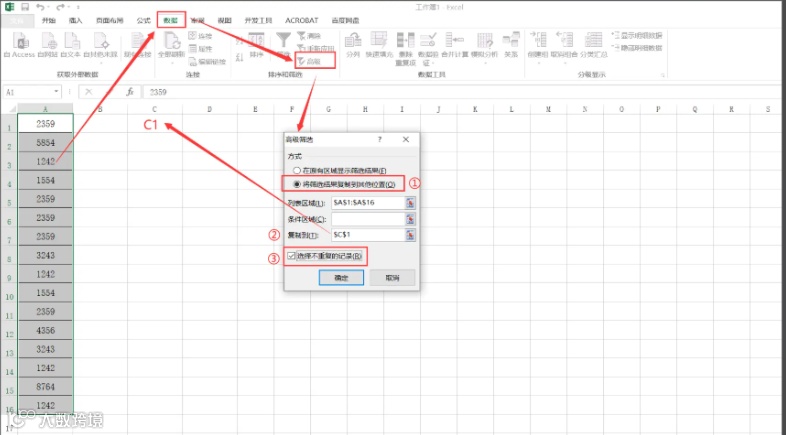
Task: Toggle unique records only checkbox (选择不重复的记录)
Action: coord(291,256)
